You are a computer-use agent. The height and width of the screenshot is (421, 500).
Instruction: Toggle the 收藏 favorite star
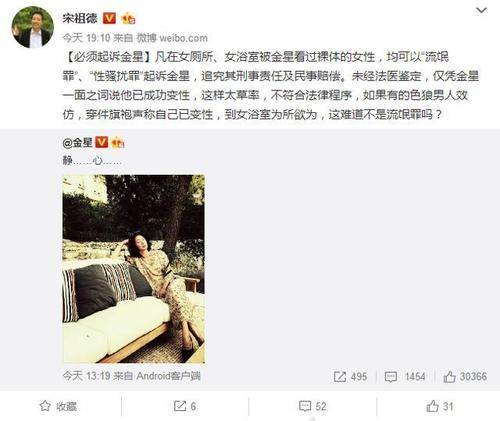[x=58, y=406]
